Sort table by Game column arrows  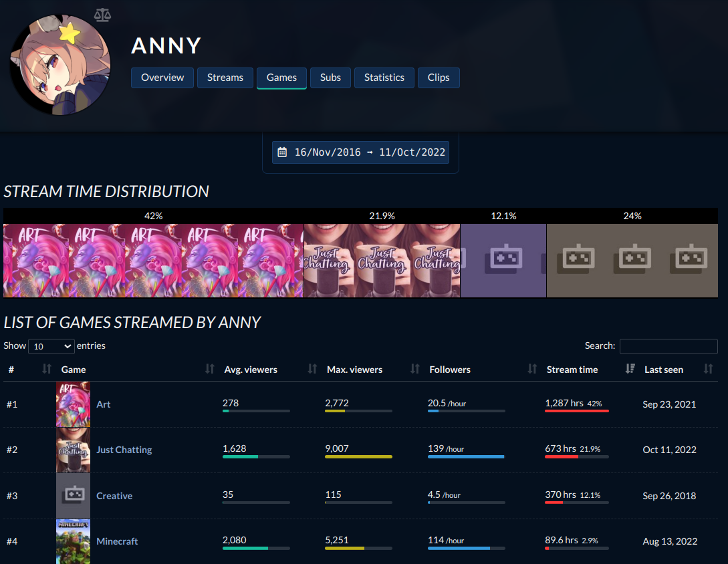(210, 369)
